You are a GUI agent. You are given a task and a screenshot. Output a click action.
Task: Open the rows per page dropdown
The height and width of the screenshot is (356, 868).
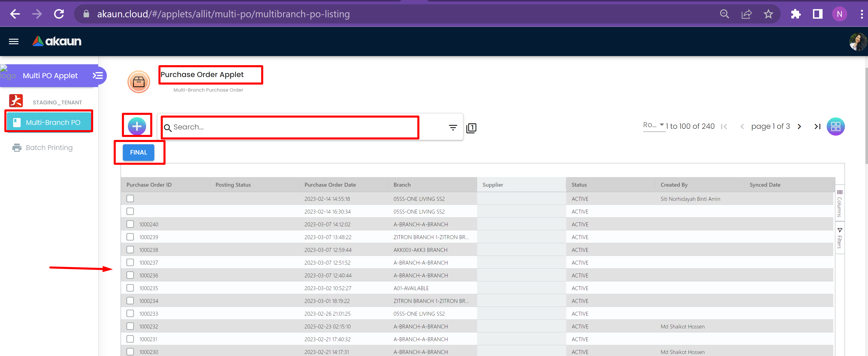653,125
